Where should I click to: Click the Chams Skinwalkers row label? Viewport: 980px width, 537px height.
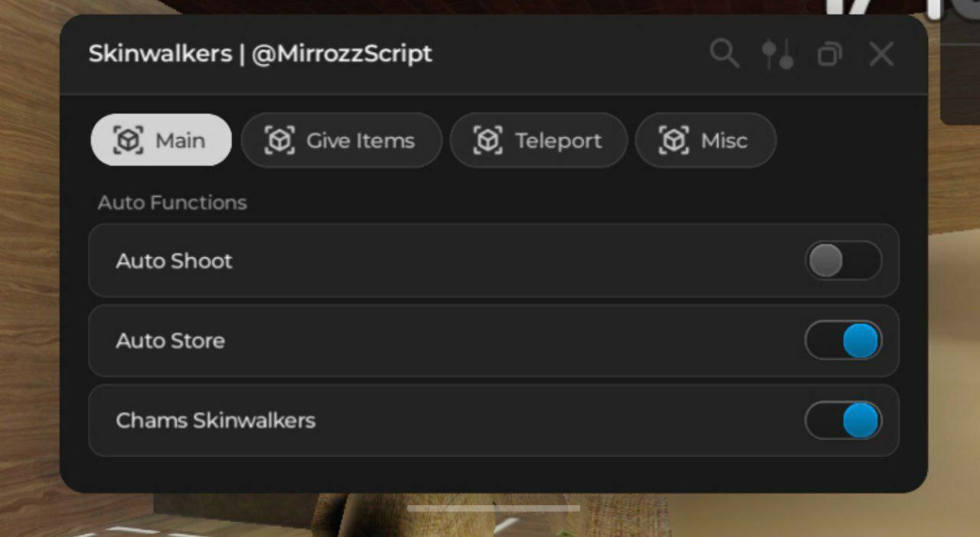coord(215,421)
